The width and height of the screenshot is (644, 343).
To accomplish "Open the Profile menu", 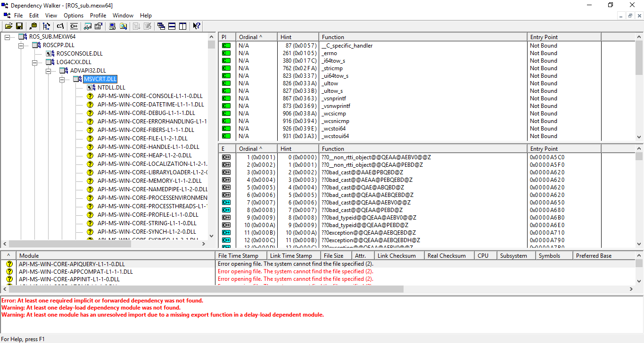I will point(98,16).
